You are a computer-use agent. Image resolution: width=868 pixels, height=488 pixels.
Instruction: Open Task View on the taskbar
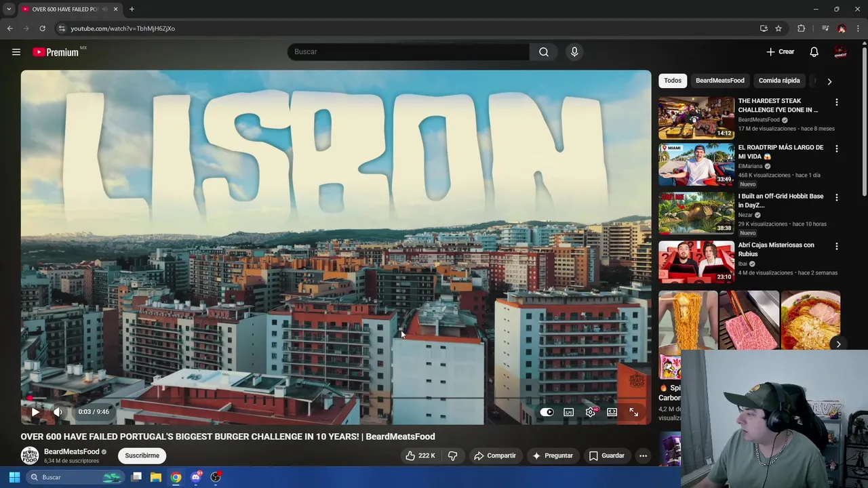click(x=136, y=477)
